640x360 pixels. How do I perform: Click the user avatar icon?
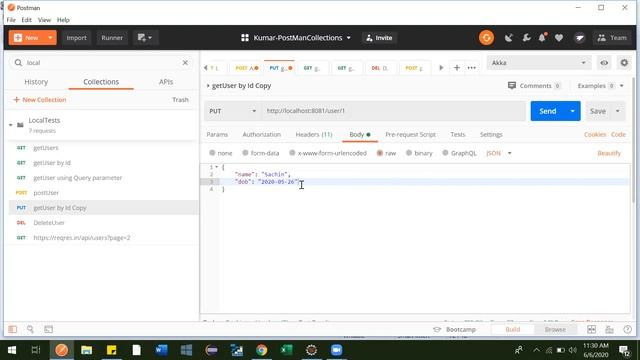click(580, 38)
